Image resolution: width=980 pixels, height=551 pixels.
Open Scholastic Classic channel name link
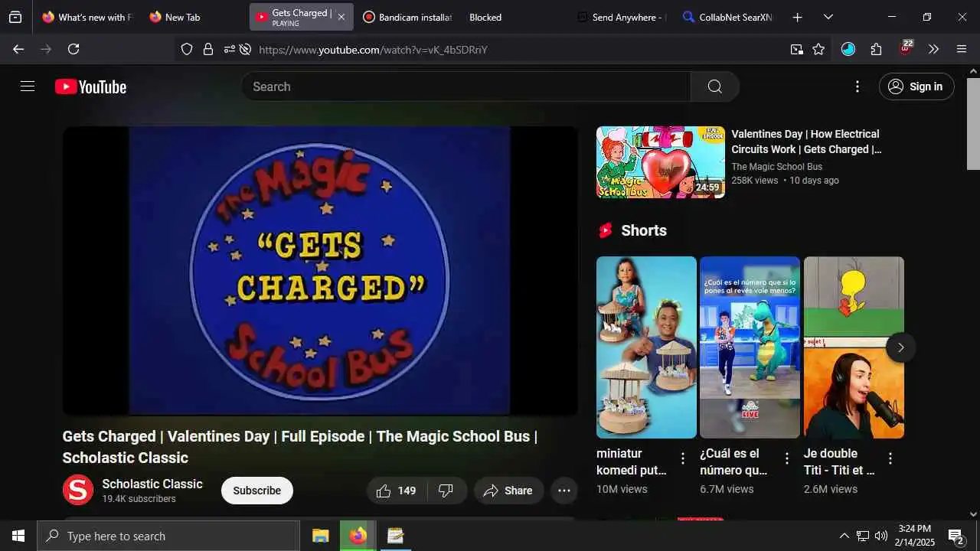[x=152, y=484]
